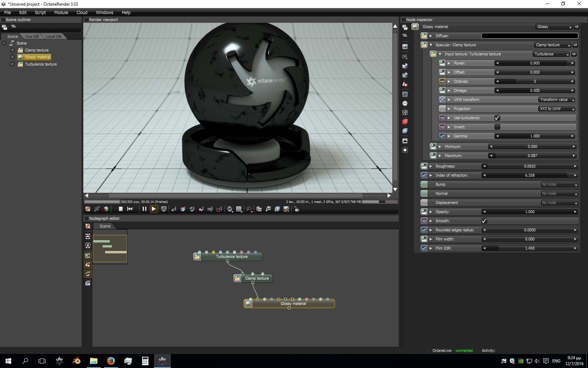
Task: Uncheck the Use turbulence checkbox
Action: [497, 118]
